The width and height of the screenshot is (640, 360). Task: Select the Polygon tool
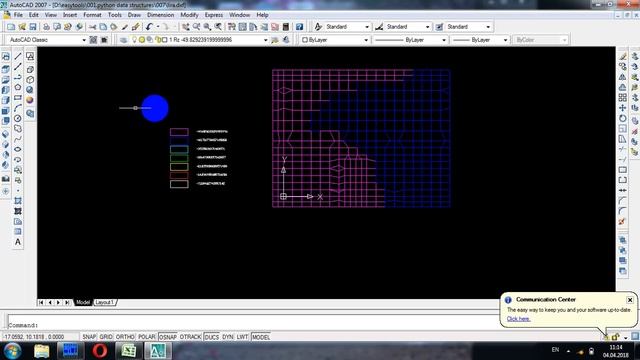(x=18, y=87)
